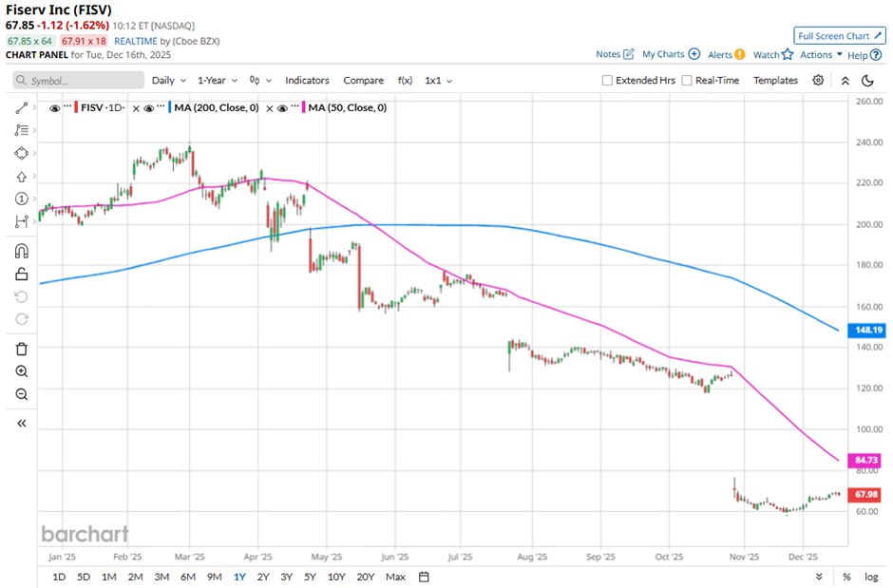Hide the MA 200 indicator eye
893x588 pixels.
149,108
